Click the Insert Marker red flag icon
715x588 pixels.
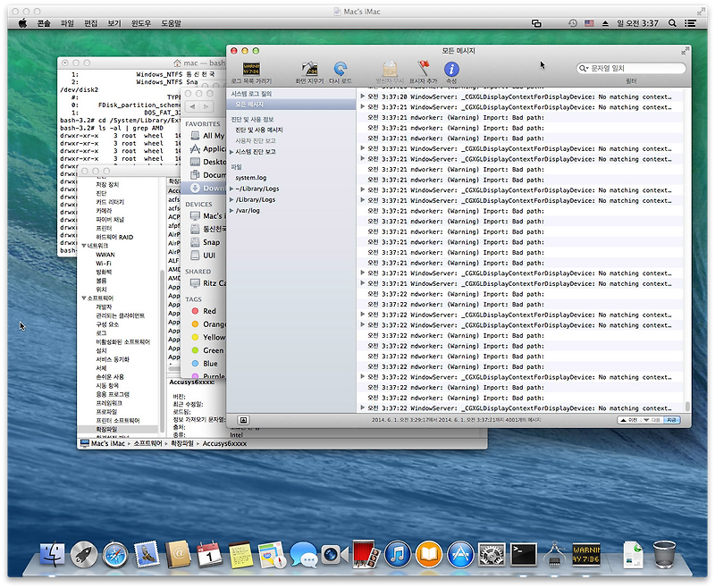[423, 69]
